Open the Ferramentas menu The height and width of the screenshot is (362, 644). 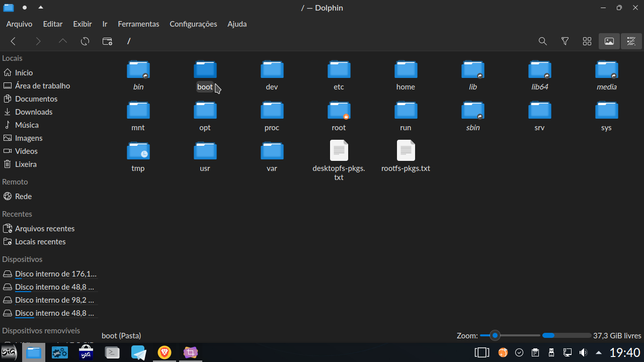point(138,24)
